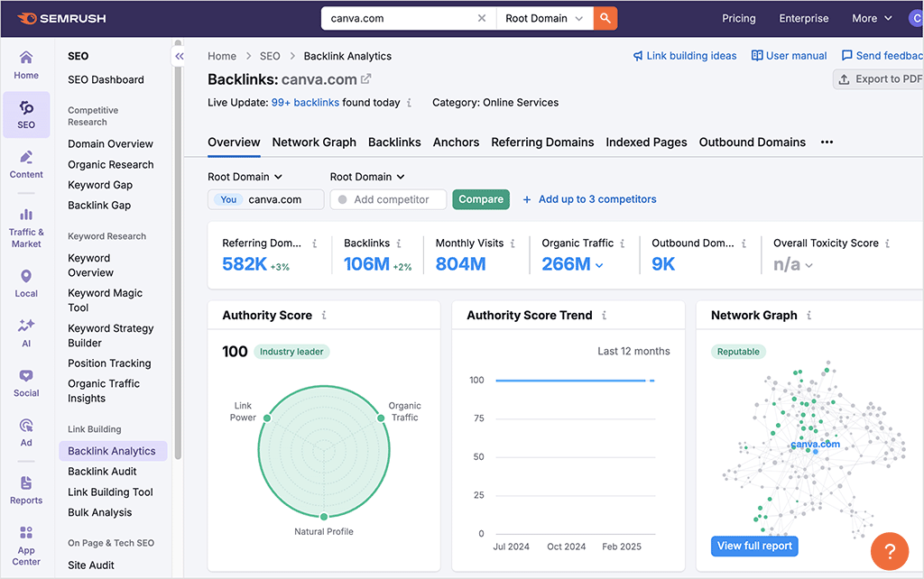Click Add up to 3 competitors
Screen dimensions: 924x579
click(x=589, y=199)
